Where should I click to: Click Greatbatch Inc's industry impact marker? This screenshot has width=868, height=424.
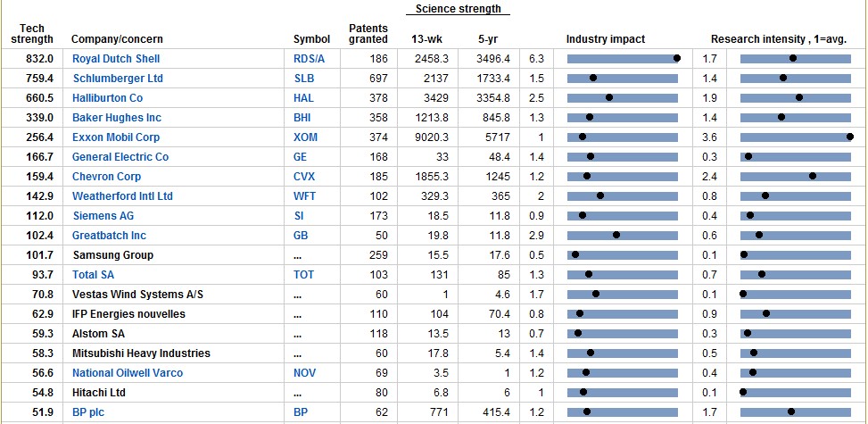tap(616, 236)
